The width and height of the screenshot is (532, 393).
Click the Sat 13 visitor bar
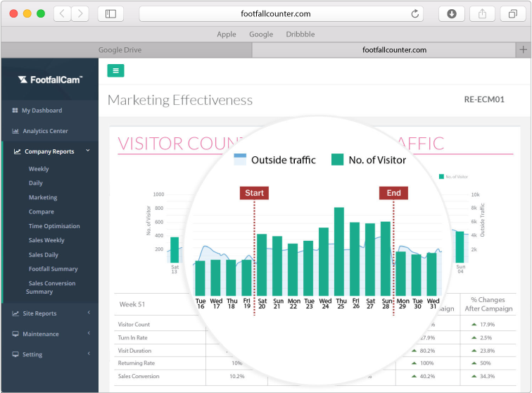pos(175,250)
